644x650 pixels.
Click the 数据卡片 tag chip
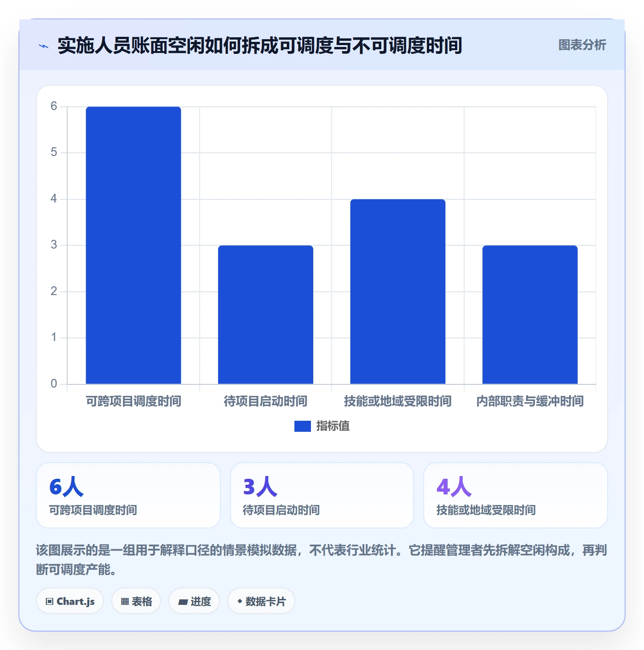pos(261,601)
